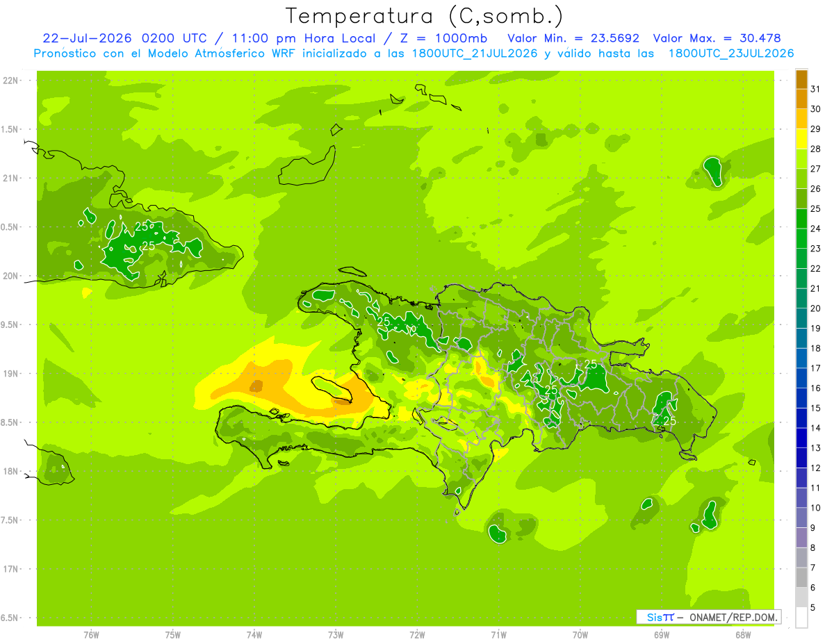Click the "1800UTC_21JUL2026" initialization time
Image resolution: width=834 pixels, height=644 pixels.
pyautogui.click(x=474, y=53)
